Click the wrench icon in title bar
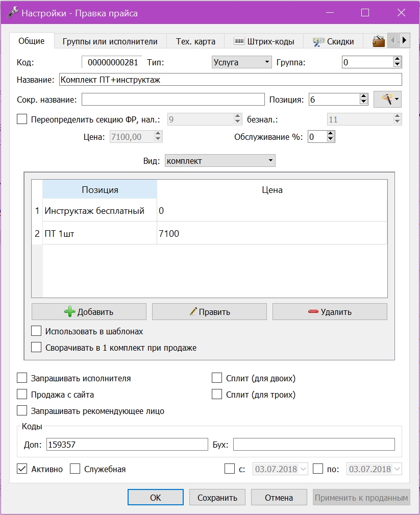The image size is (420, 515). (12, 12)
